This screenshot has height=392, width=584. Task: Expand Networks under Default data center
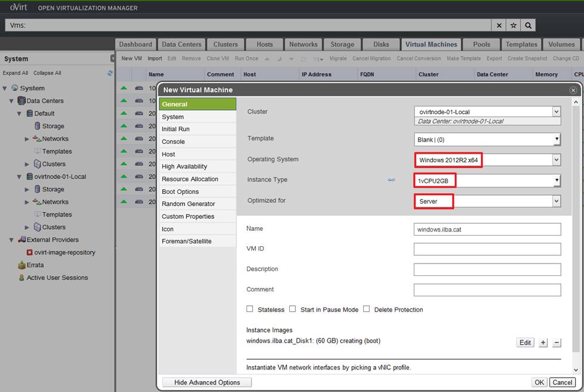pos(27,139)
